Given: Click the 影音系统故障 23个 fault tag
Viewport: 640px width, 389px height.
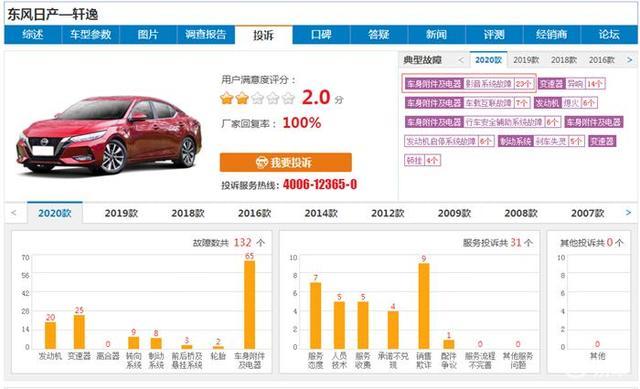Looking at the screenshot, I should [x=469, y=84].
